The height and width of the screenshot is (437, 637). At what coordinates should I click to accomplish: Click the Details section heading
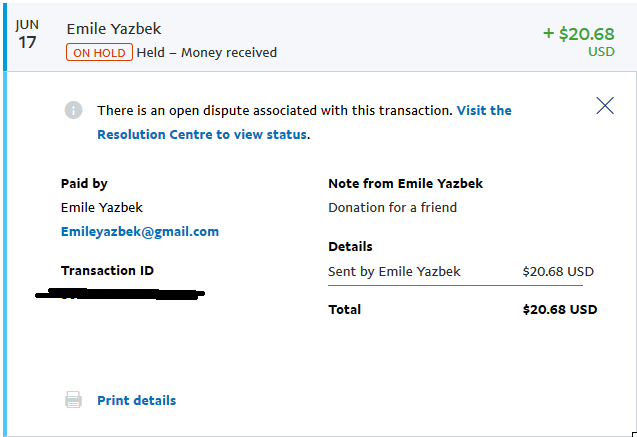350,247
